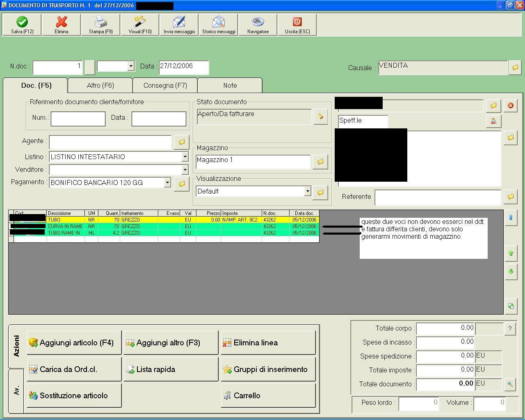Click the Elimina linea button
The image size is (525, 420).
click(x=268, y=343)
